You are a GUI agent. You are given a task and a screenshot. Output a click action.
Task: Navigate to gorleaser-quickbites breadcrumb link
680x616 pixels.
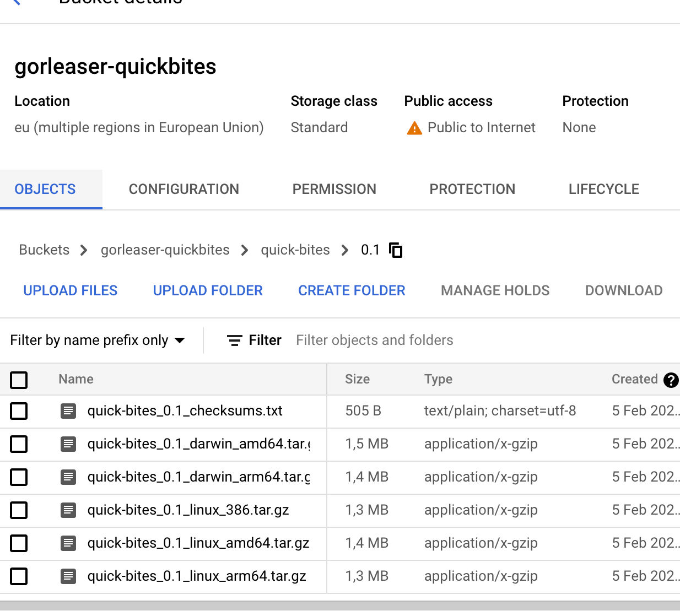[165, 250]
